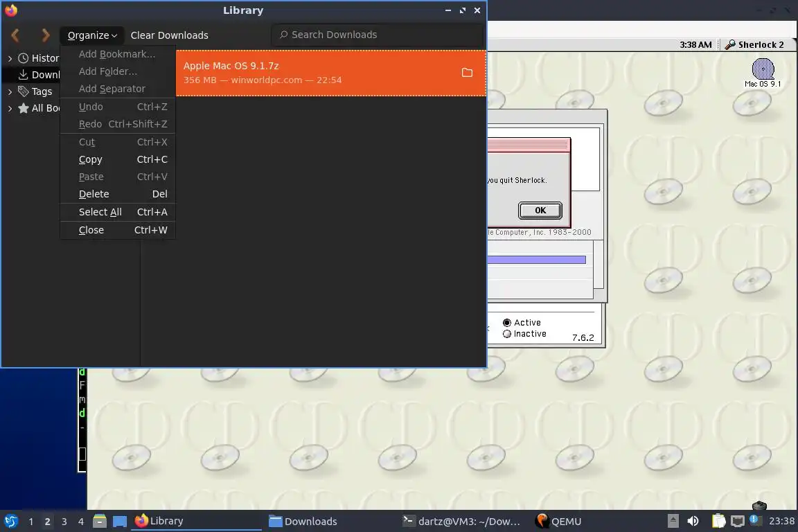Switch to the dartz@VM3 terminal window

(461, 521)
